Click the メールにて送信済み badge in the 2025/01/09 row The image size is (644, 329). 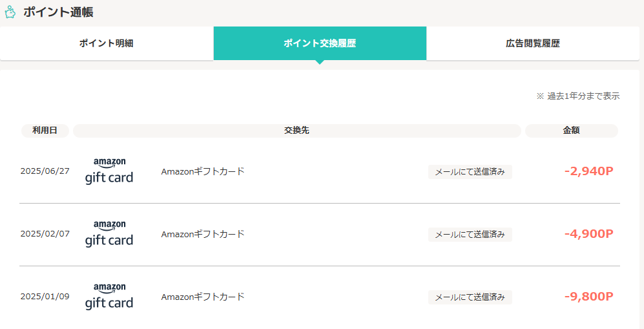pos(470,297)
